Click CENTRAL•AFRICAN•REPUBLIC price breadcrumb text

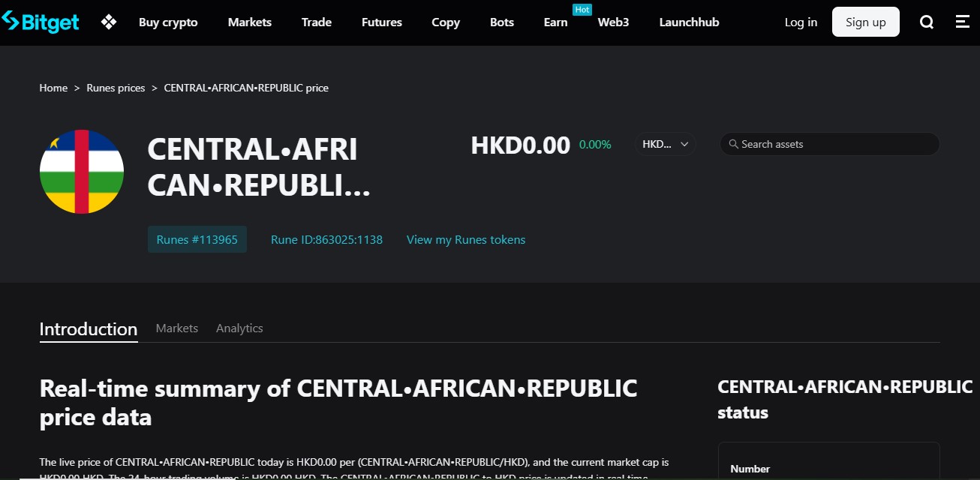click(x=246, y=88)
